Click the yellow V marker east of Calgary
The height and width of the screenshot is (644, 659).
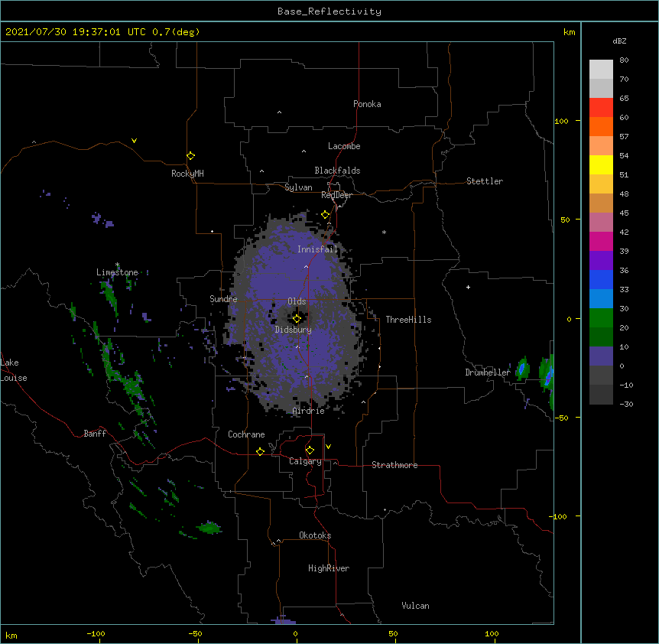328,447
